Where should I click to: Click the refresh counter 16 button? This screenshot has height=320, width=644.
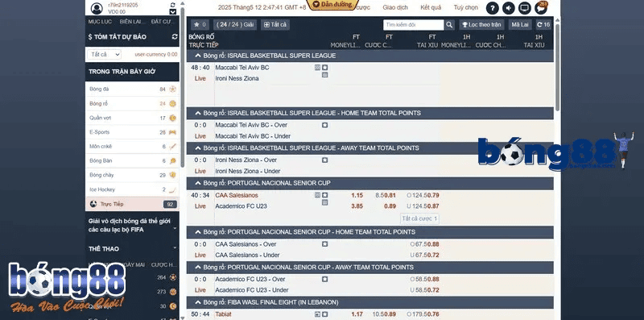(543, 25)
